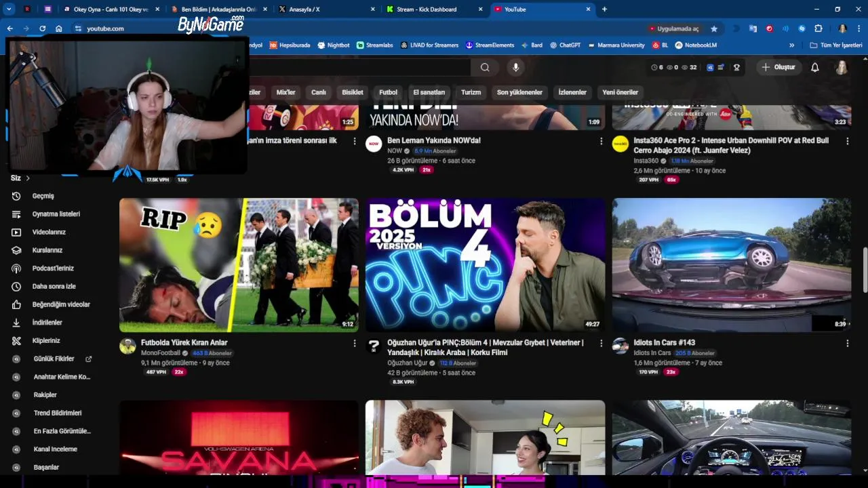
Task: Open new tab with plus button
Action: pyautogui.click(x=604, y=9)
